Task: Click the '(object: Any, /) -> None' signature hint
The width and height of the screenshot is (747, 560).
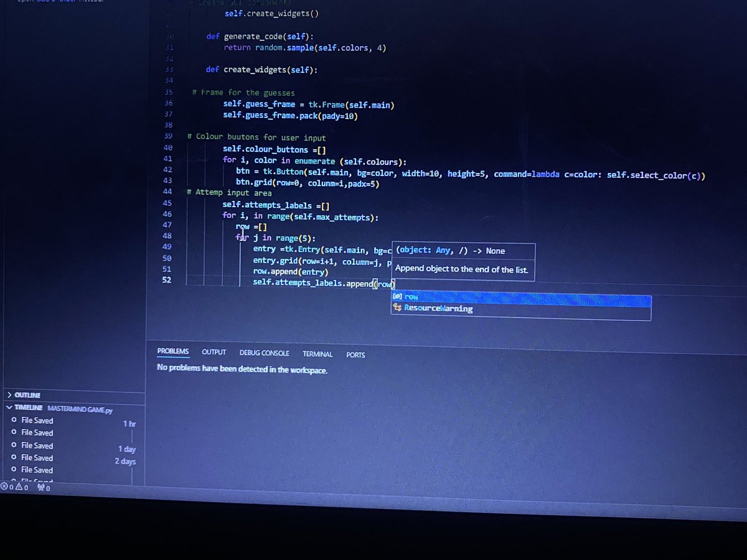Action: point(451,251)
